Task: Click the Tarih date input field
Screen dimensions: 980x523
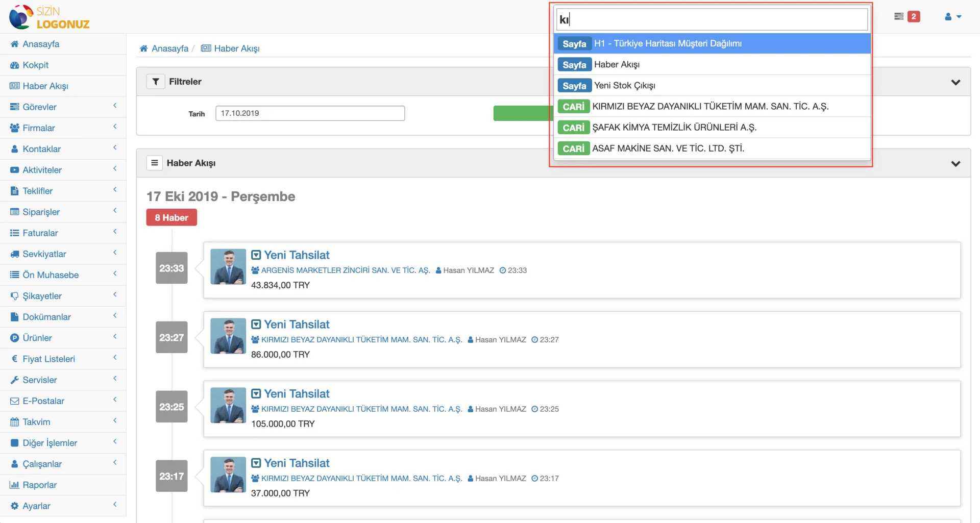Action: 310,113
